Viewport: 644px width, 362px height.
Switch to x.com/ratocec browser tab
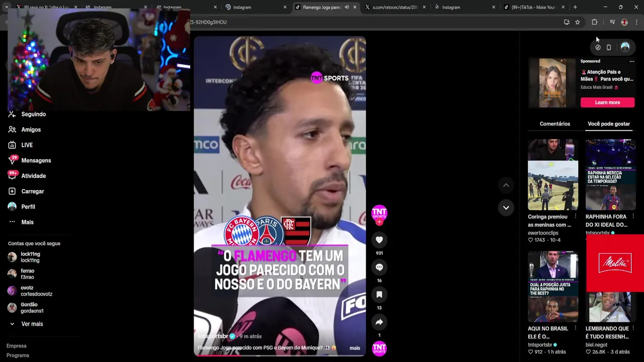coord(395,7)
